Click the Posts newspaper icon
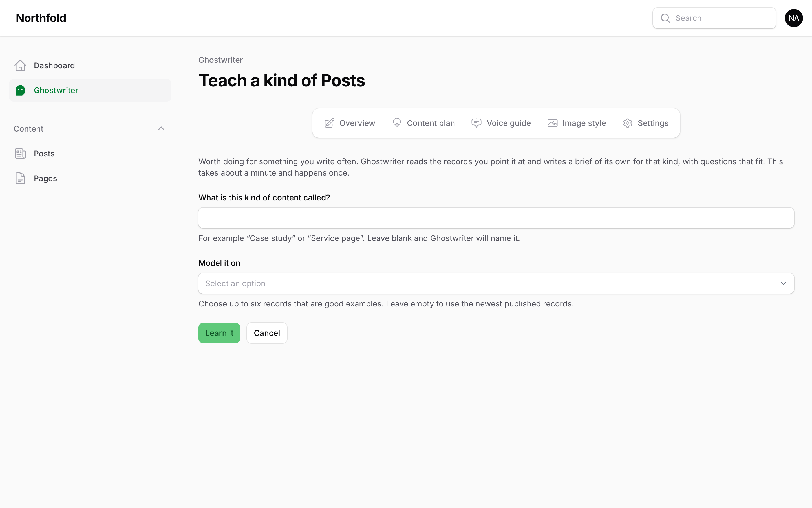This screenshot has height=508, width=812. point(20,154)
